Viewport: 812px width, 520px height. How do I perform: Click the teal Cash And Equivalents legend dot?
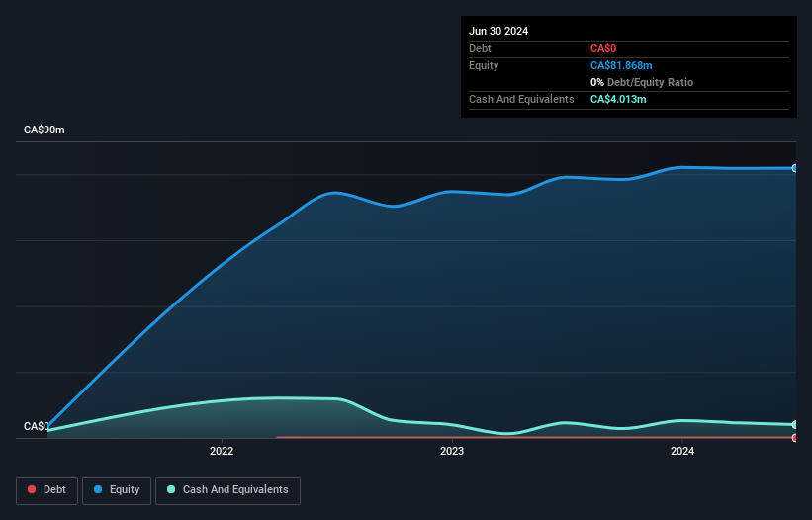click(171, 489)
